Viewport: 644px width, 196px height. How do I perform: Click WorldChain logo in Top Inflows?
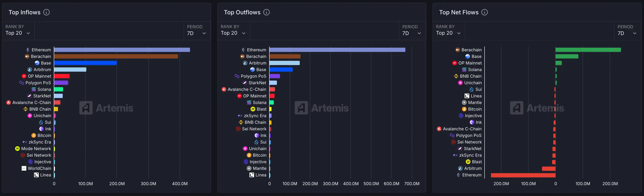tap(24, 168)
